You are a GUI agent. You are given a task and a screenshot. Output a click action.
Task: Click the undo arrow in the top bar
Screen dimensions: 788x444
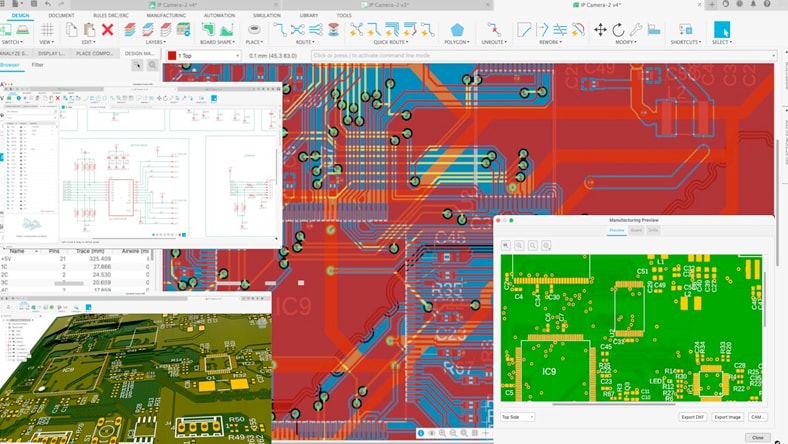pos(48,4)
